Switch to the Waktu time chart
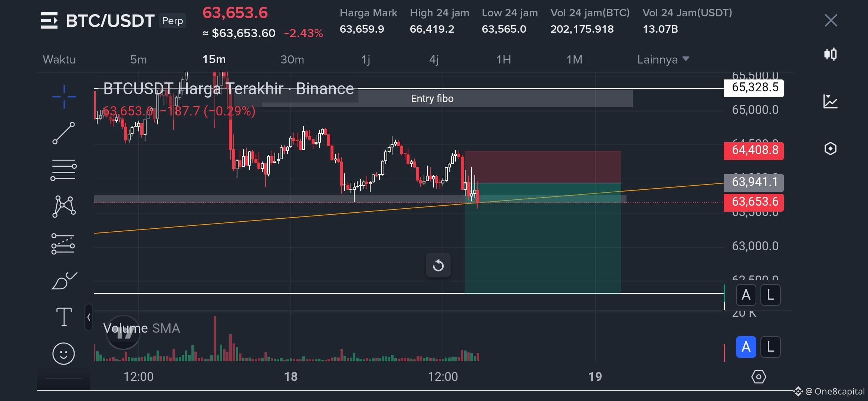 click(x=59, y=59)
